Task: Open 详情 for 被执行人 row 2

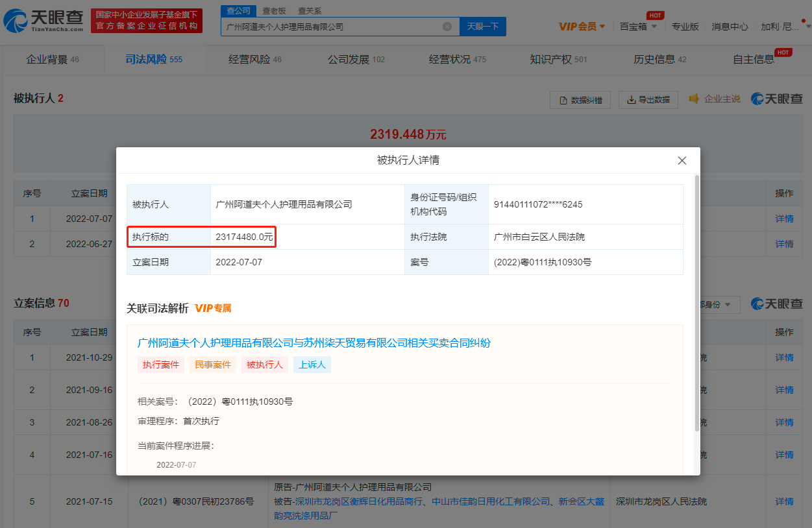Action: [x=784, y=244]
